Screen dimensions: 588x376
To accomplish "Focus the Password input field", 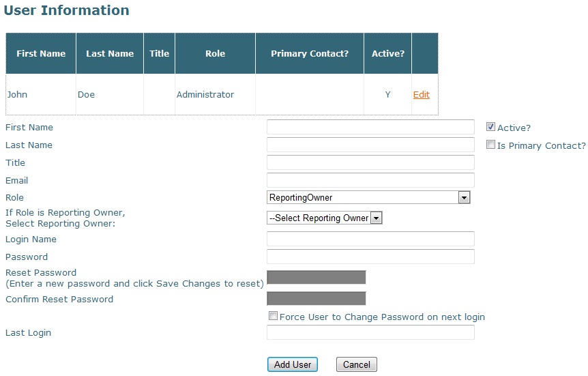I will point(370,257).
